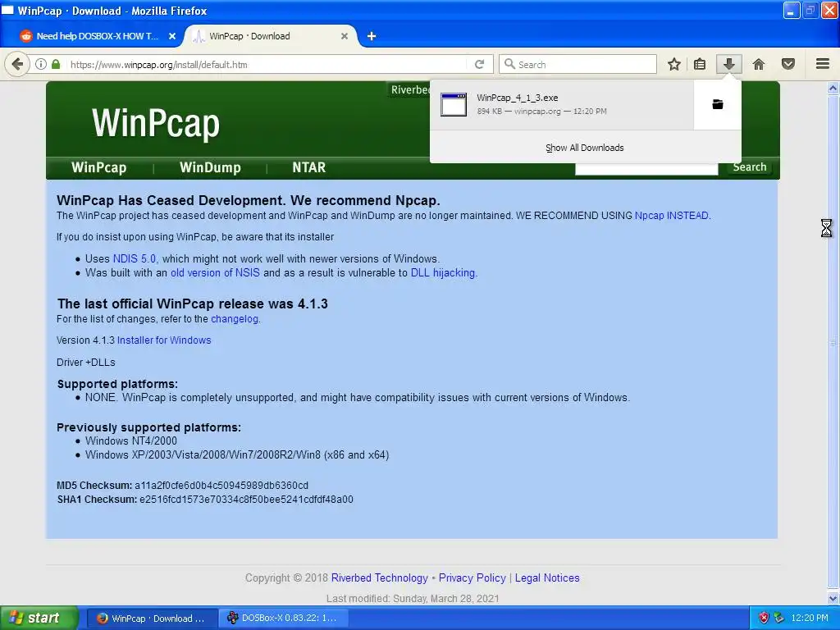Open the NDIS 5.0 link
This screenshot has width=840, height=630.
click(x=135, y=258)
